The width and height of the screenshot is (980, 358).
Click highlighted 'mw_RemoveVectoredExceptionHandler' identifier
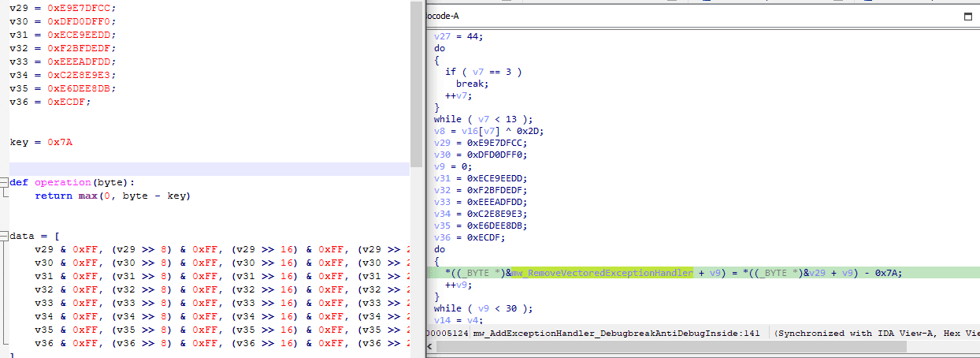click(602, 273)
